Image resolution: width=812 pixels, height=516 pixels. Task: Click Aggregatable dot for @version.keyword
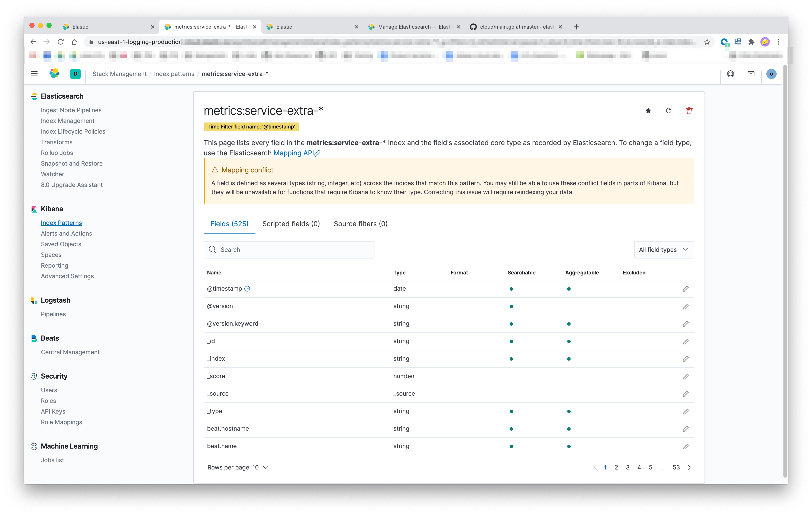[x=569, y=324]
